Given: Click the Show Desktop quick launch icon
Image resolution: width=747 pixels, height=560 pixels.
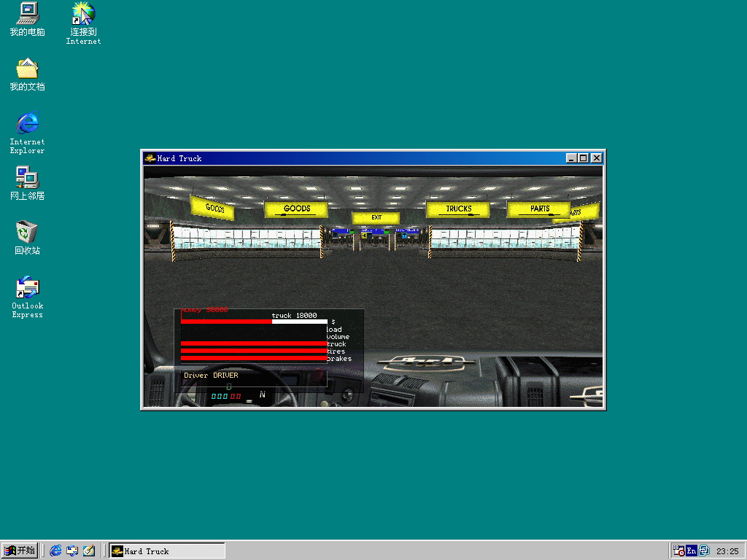Looking at the screenshot, I should pyautogui.click(x=88, y=551).
